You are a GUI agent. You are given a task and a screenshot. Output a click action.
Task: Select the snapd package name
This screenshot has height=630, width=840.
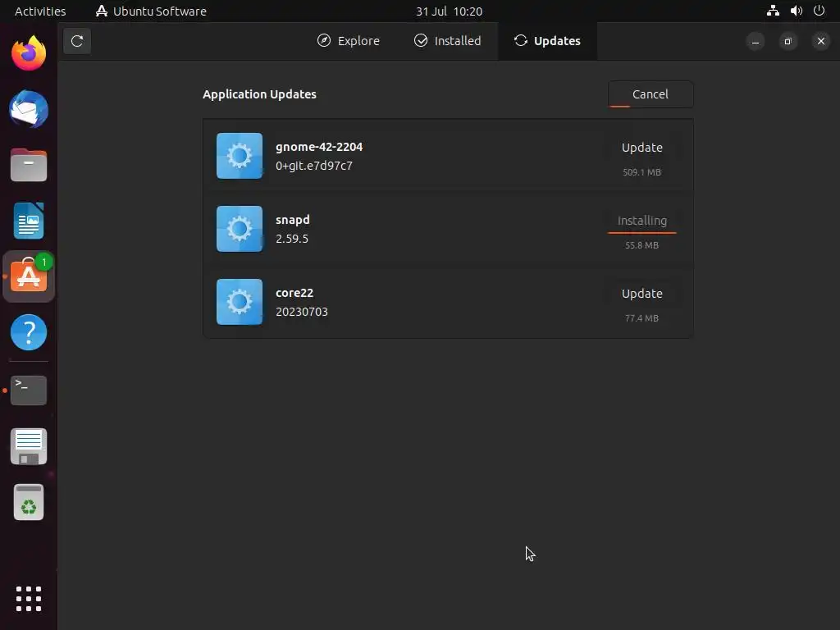(x=293, y=220)
